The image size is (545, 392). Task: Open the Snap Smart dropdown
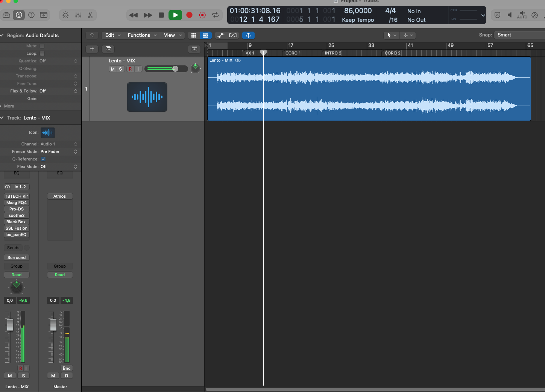519,35
